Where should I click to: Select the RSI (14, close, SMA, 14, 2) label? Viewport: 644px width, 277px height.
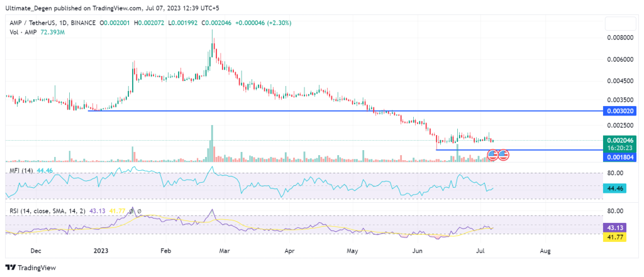[48, 211]
